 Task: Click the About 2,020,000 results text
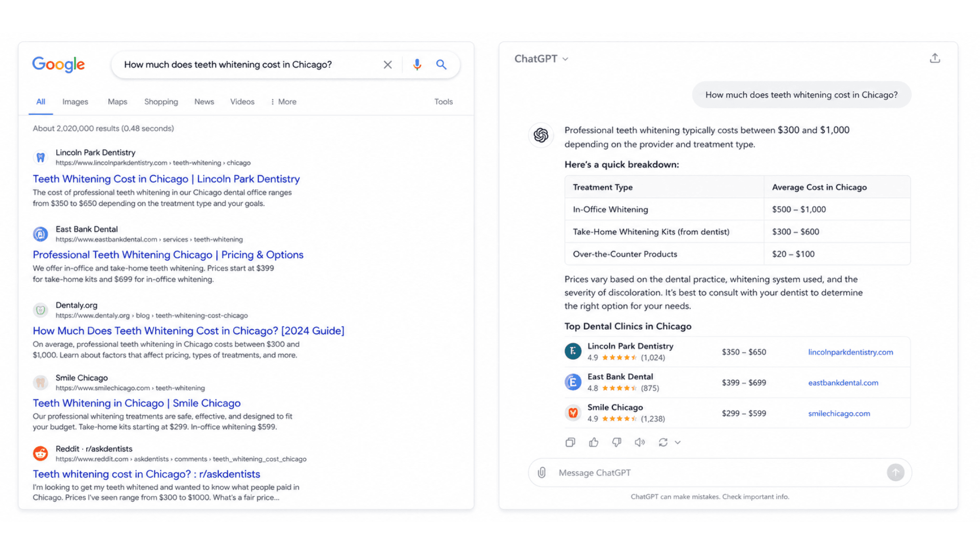pyautogui.click(x=103, y=129)
